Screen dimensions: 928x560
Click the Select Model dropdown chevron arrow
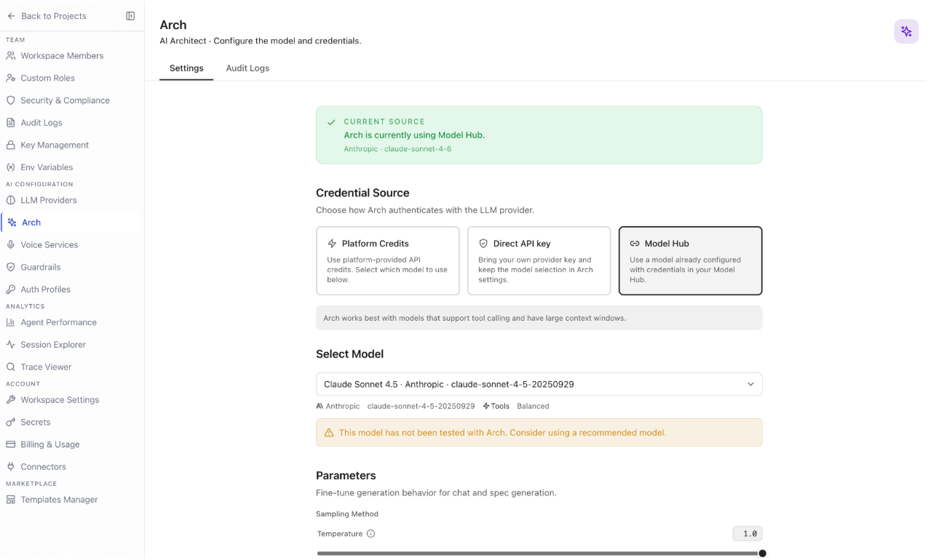pyautogui.click(x=750, y=384)
